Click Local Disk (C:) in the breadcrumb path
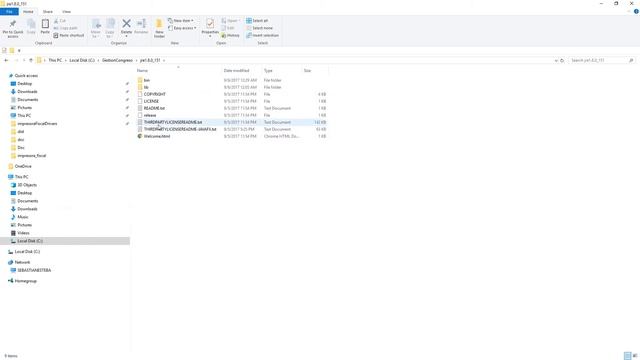The height and width of the screenshot is (360, 640). pyautogui.click(x=82, y=60)
